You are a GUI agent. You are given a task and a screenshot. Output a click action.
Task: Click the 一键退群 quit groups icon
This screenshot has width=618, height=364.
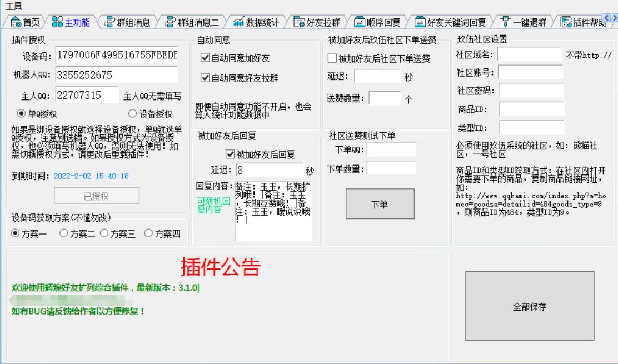coord(506,22)
